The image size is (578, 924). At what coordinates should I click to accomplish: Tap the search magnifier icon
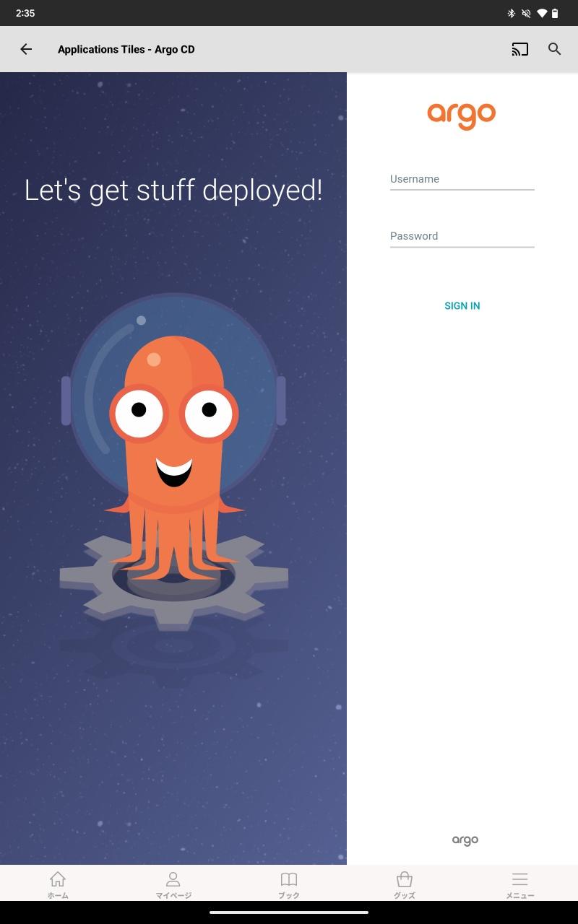(555, 49)
